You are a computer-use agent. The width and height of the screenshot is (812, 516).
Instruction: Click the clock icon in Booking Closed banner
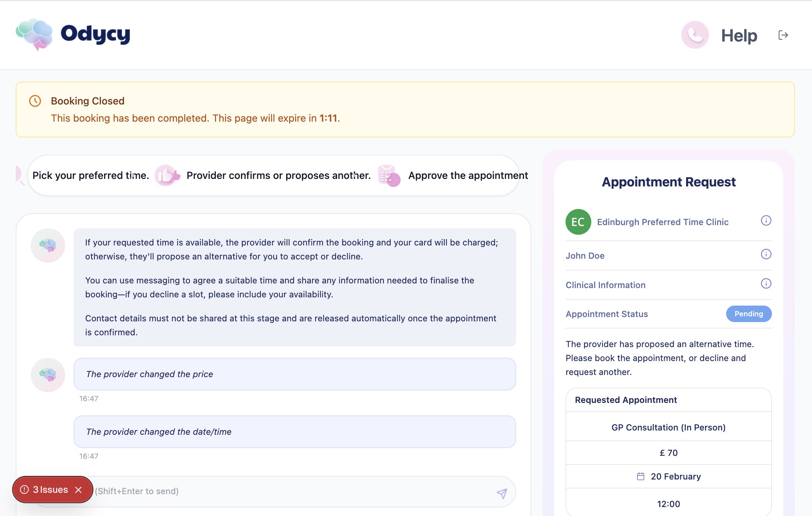pos(35,101)
